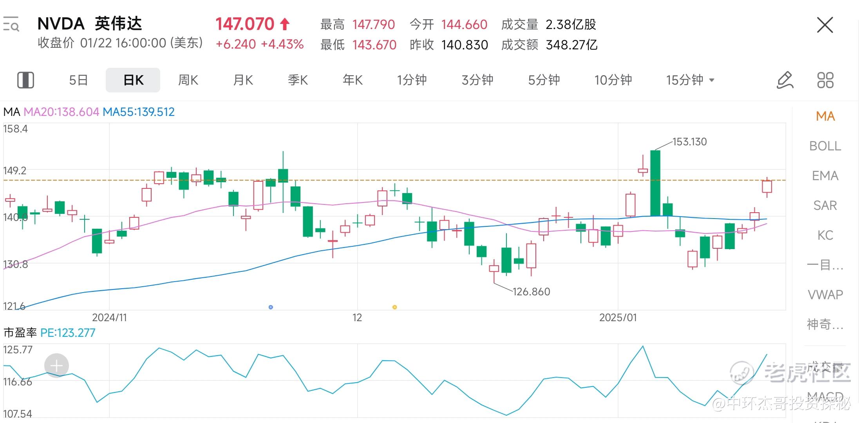
Task: Click the PE:123.277 indicator label
Action: 68,333
